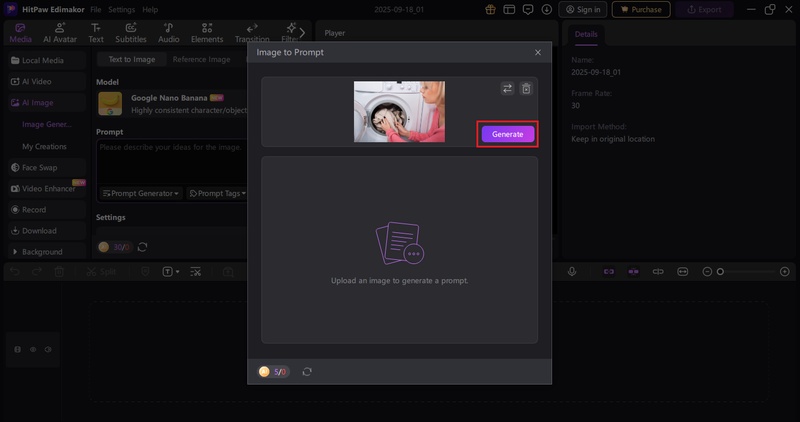This screenshot has height=422, width=800.
Task: Click the Split tool in timeline toolbar
Action: 101,272
